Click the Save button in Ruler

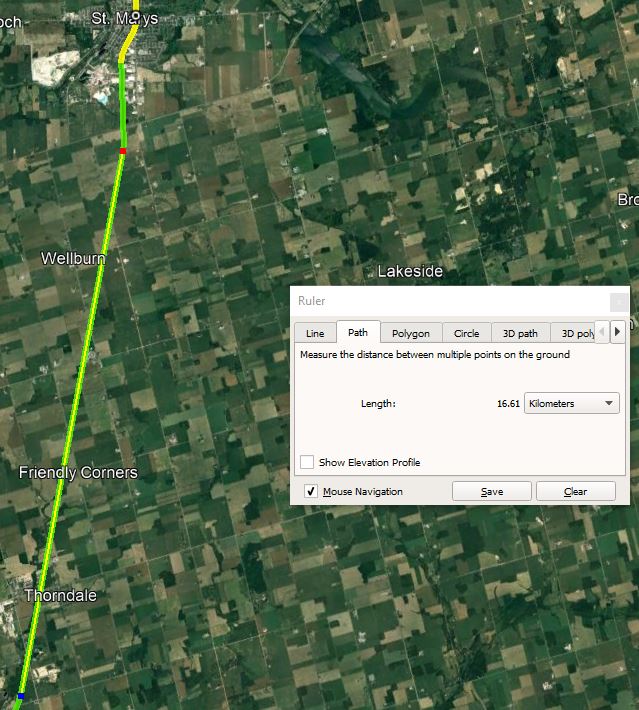pos(492,491)
